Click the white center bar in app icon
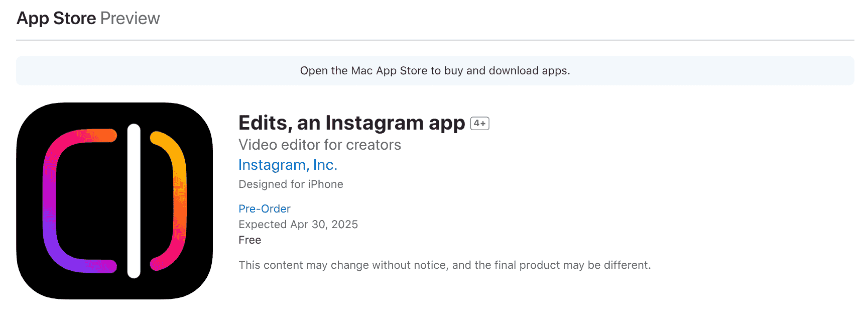Image resolution: width=868 pixels, height=316 pixels. click(x=134, y=201)
